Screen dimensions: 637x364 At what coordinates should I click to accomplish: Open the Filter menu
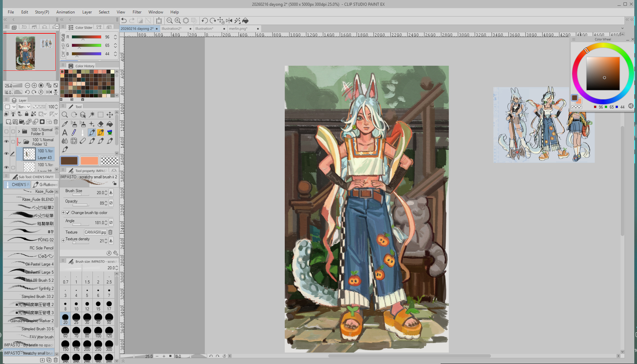137,12
